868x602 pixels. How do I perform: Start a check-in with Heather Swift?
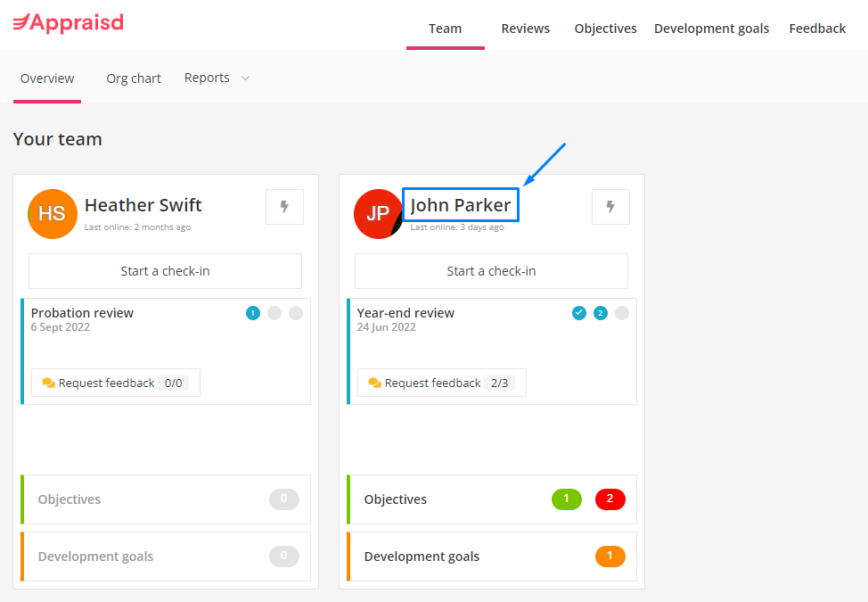166,271
